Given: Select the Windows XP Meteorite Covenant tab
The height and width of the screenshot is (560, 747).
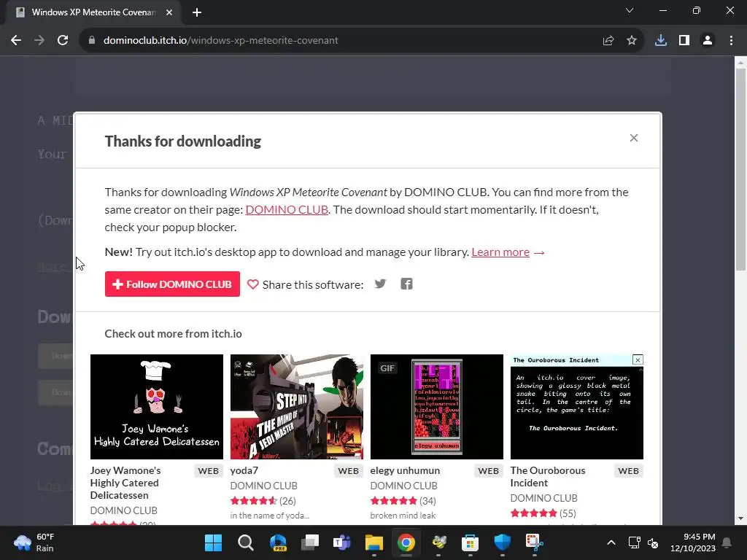Looking at the screenshot, I should click(x=93, y=12).
